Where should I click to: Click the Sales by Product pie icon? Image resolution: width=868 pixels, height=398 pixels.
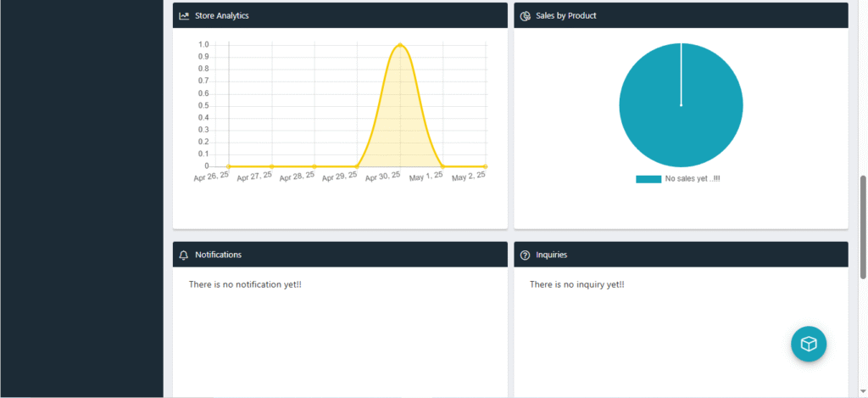(x=526, y=15)
